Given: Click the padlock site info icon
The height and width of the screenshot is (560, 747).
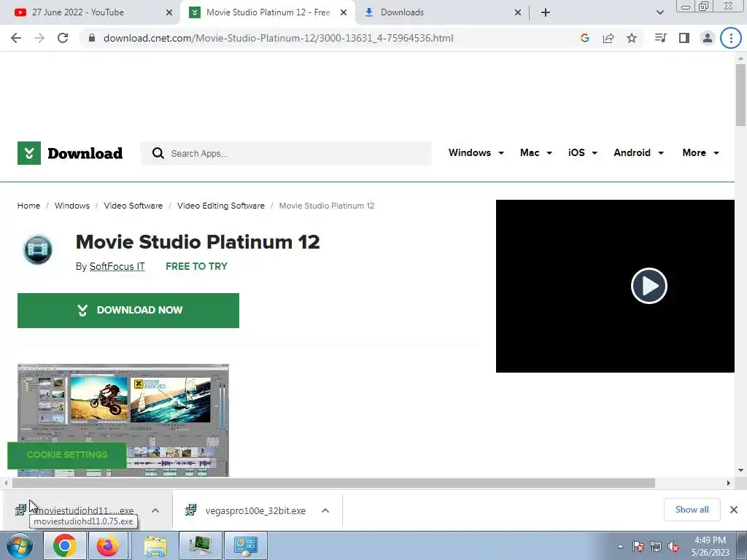Looking at the screenshot, I should point(92,38).
